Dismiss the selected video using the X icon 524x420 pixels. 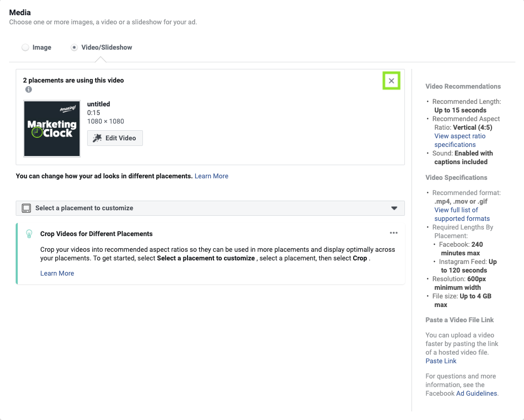point(391,81)
